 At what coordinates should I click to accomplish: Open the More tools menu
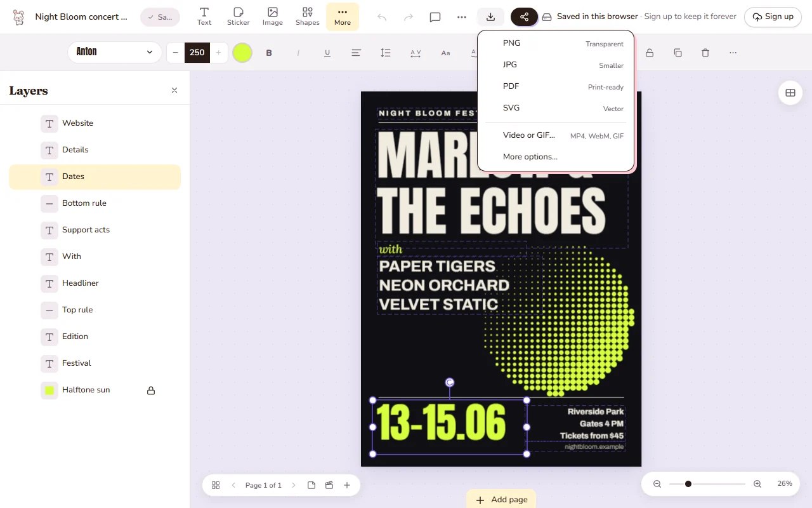(343, 17)
